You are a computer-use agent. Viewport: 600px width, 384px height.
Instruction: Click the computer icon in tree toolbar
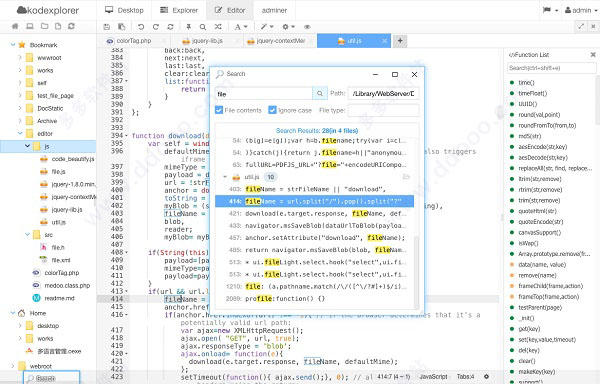29,26
